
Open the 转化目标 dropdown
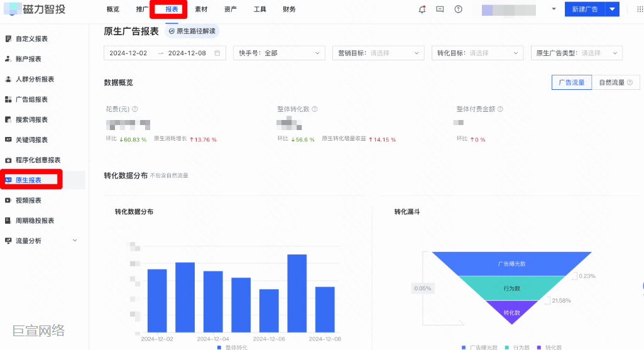point(478,53)
